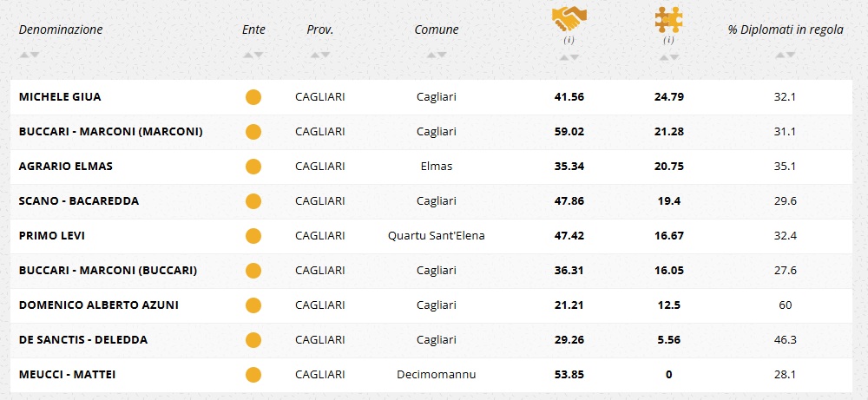Click the yellow Ente dot for DE SANCTIS - DELEDDA

(x=253, y=340)
